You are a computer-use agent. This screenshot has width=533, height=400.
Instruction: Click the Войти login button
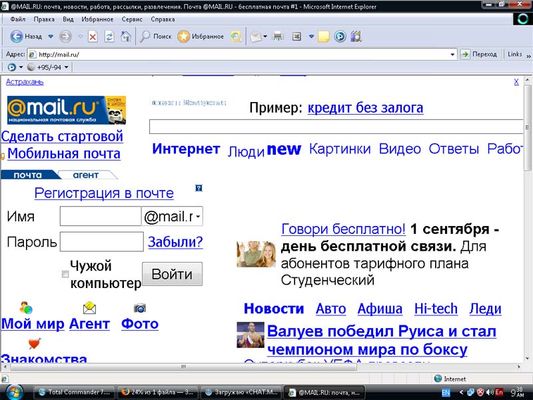click(172, 274)
